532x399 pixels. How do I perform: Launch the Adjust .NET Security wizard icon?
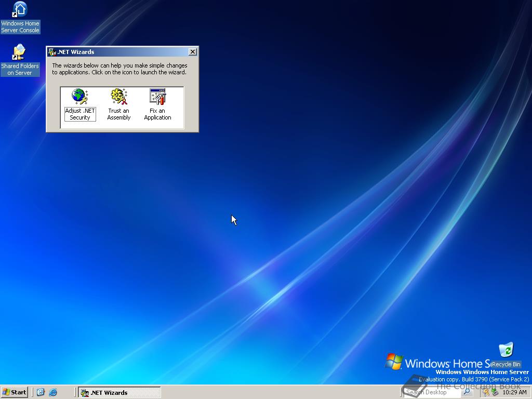(x=79, y=96)
